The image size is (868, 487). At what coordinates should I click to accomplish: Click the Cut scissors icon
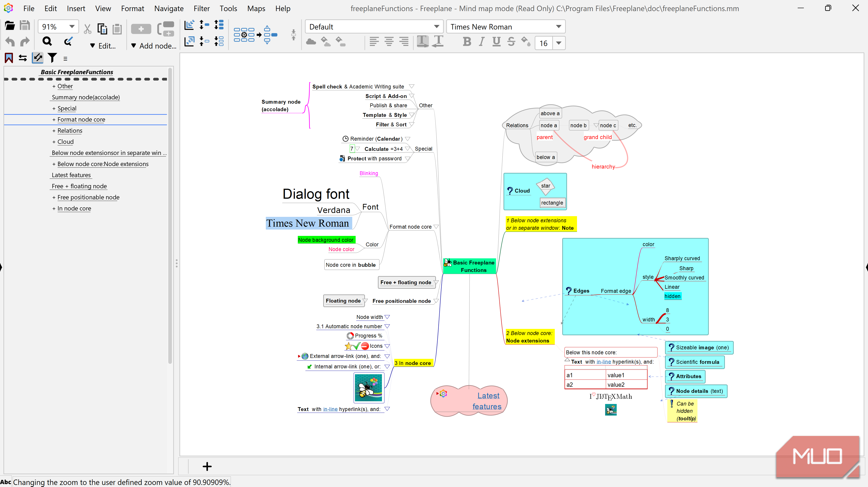87,29
